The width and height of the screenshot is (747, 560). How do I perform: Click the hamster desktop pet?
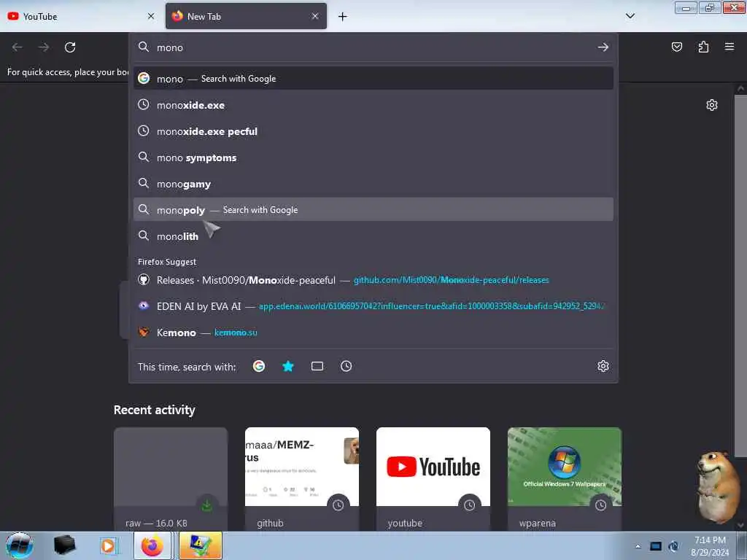point(718,486)
